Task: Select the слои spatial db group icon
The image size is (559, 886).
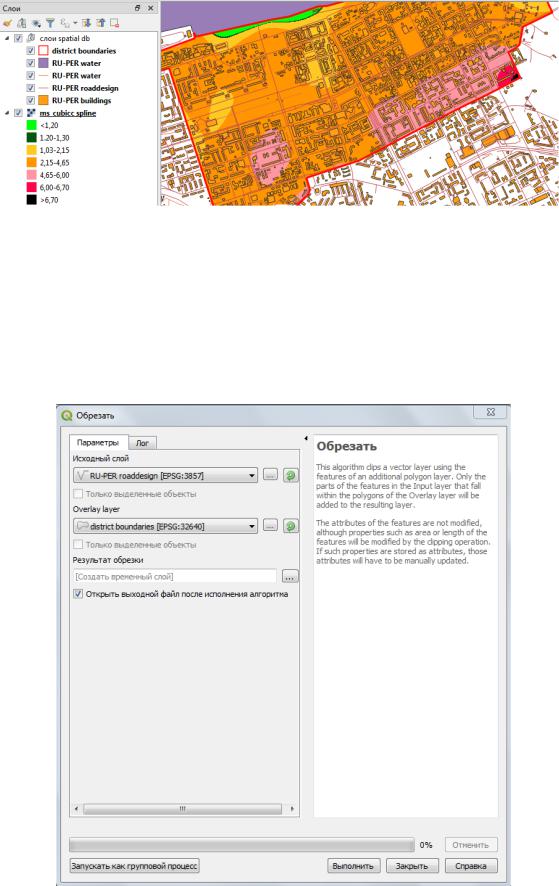Action: tap(31, 38)
